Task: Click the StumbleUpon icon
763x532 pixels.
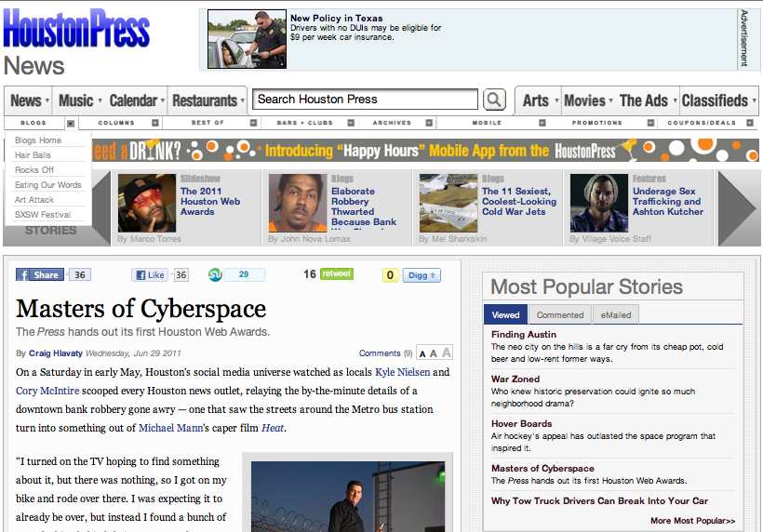Action: (215, 274)
